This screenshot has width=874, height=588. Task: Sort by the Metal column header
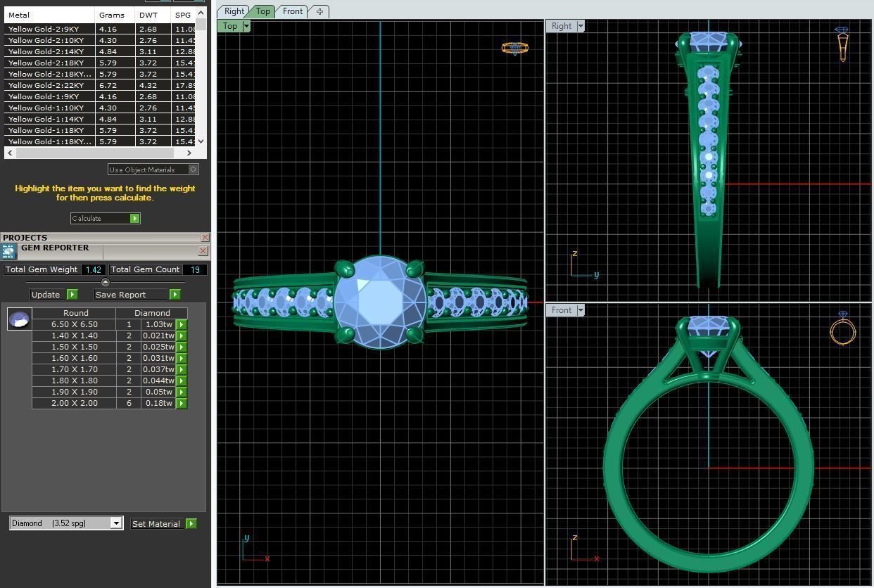click(49, 15)
